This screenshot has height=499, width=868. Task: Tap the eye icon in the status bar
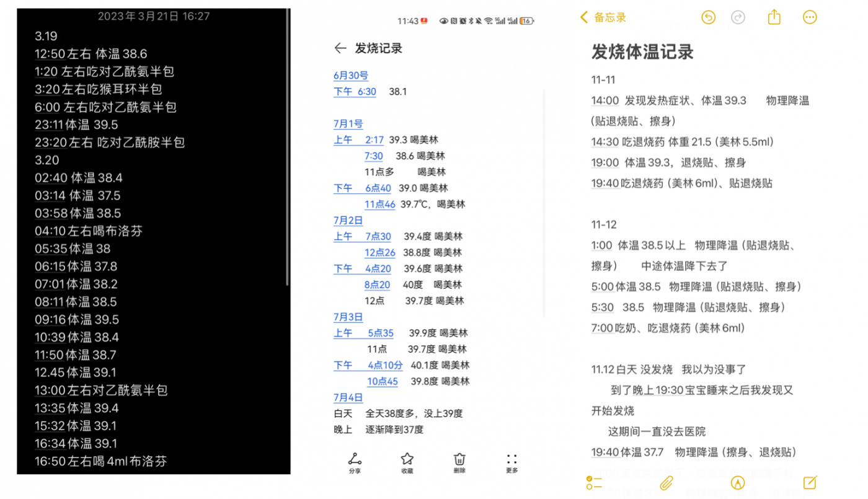point(443,21)
